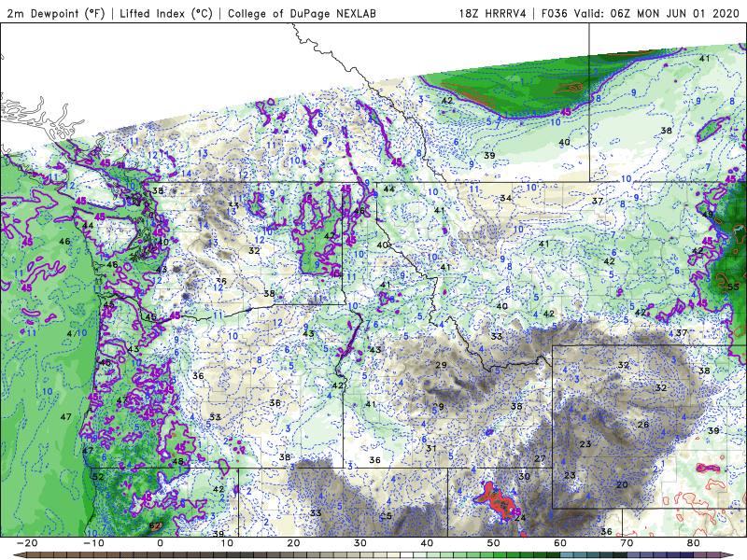Screen dimensions: 747x560
Task: Select 'College of DuPage NEXLAB' header text
Action: tap(302, 13)
